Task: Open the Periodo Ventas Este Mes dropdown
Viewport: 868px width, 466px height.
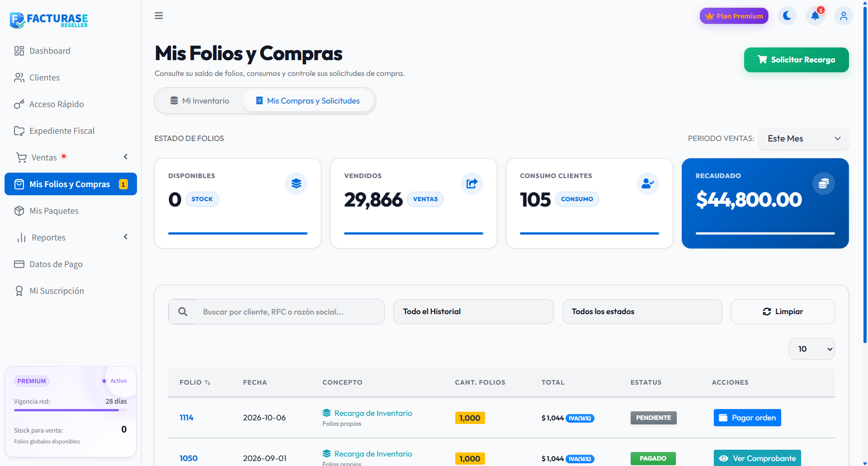Action: (803, 138)
